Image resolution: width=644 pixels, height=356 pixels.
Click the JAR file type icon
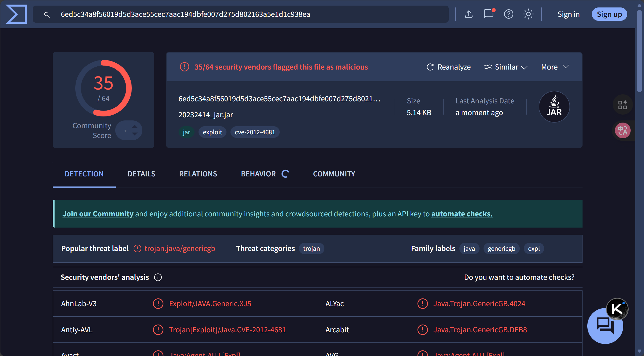coord(554,107)
